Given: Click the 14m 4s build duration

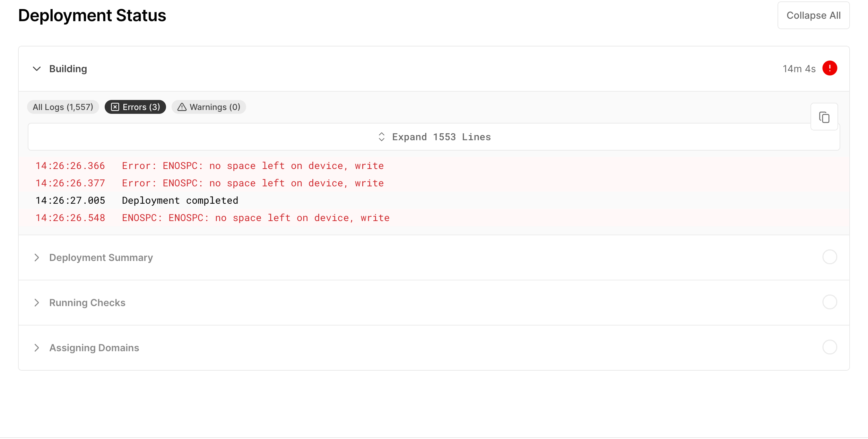Looking at the screenshot, I should 799,69.
